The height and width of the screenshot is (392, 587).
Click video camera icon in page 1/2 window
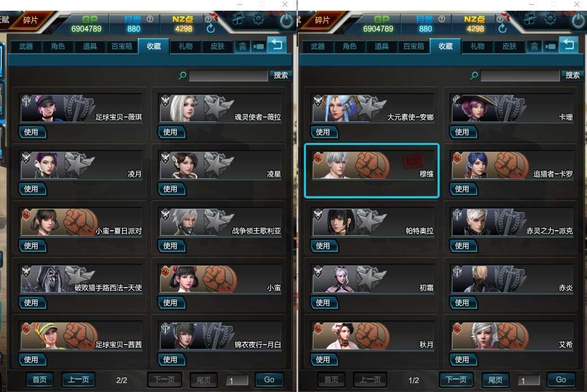pos(550,46)
